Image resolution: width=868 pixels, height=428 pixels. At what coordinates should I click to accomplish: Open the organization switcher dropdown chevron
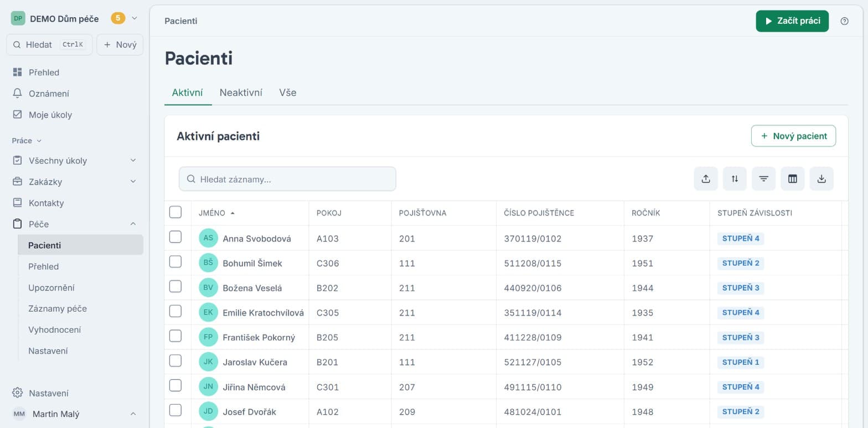135,18
